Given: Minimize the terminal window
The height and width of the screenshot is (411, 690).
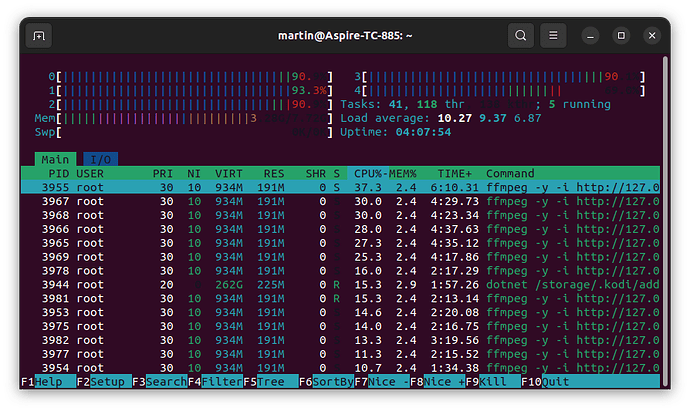Looking at the screenshot, I should pos(590,36).
